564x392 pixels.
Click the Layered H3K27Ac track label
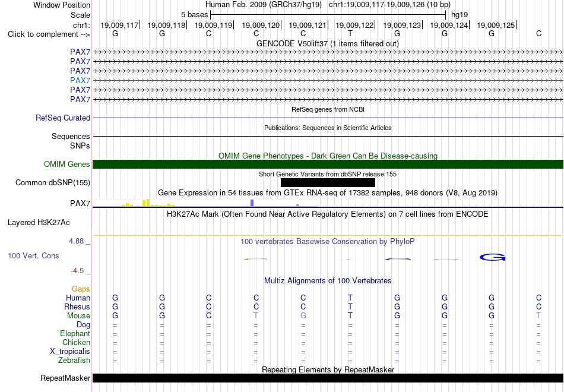coord(39,223)
